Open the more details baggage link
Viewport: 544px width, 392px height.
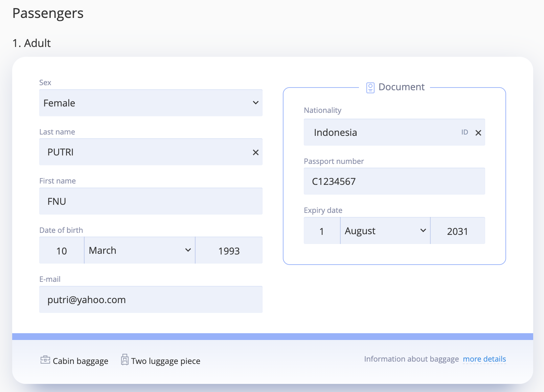(x=484, y=359)
